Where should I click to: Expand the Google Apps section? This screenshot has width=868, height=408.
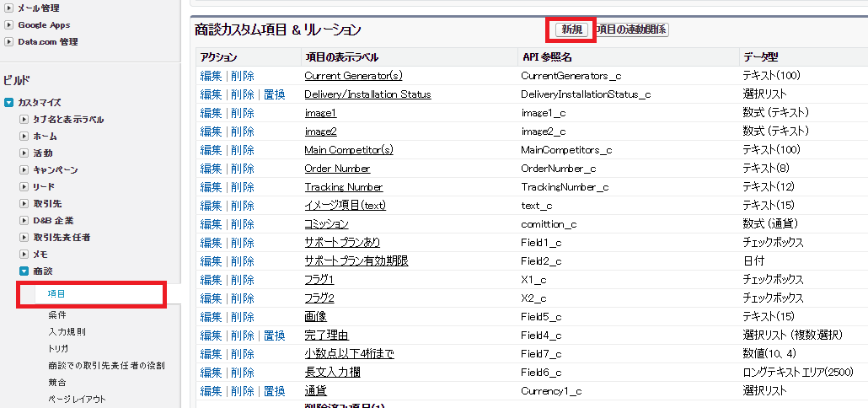tap(9, 24)
